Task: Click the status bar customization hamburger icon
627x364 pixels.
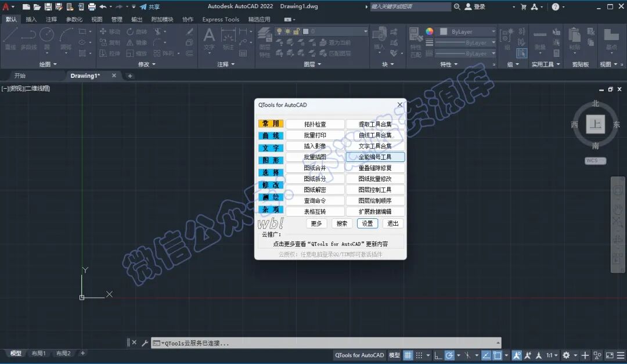Action: pos(621,355)
